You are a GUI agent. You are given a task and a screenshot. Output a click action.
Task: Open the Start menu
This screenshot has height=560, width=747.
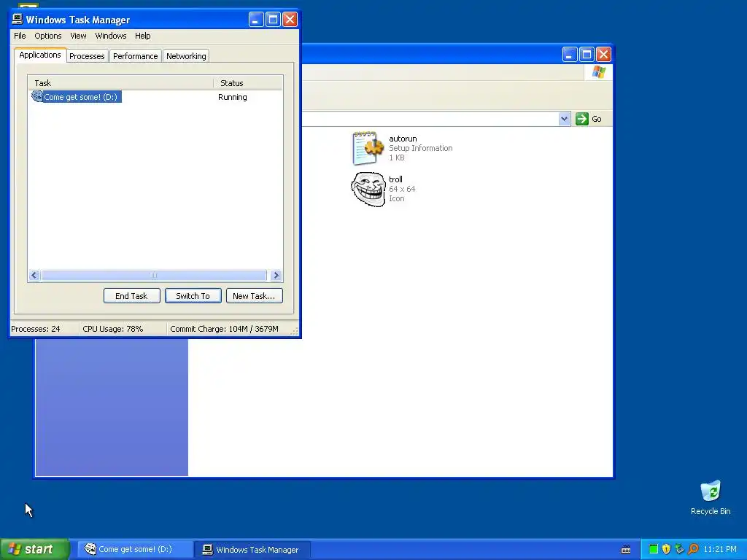(x=35, y=549)
